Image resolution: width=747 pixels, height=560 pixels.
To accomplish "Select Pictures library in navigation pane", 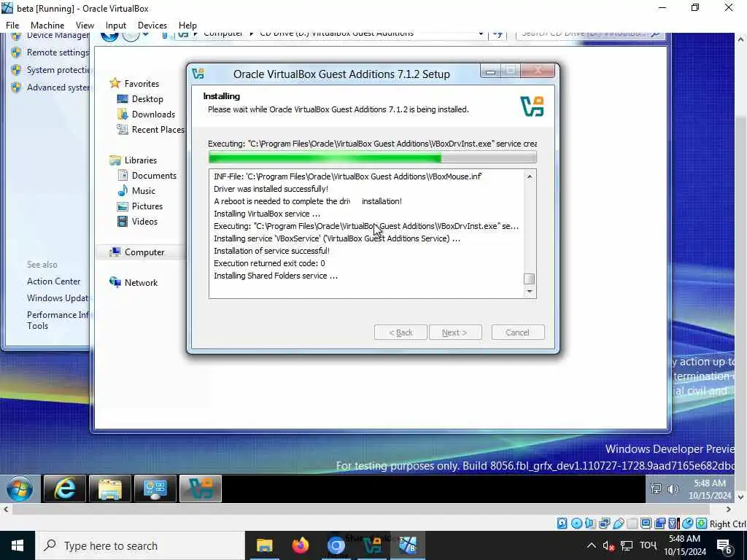I will click(147, 206).
